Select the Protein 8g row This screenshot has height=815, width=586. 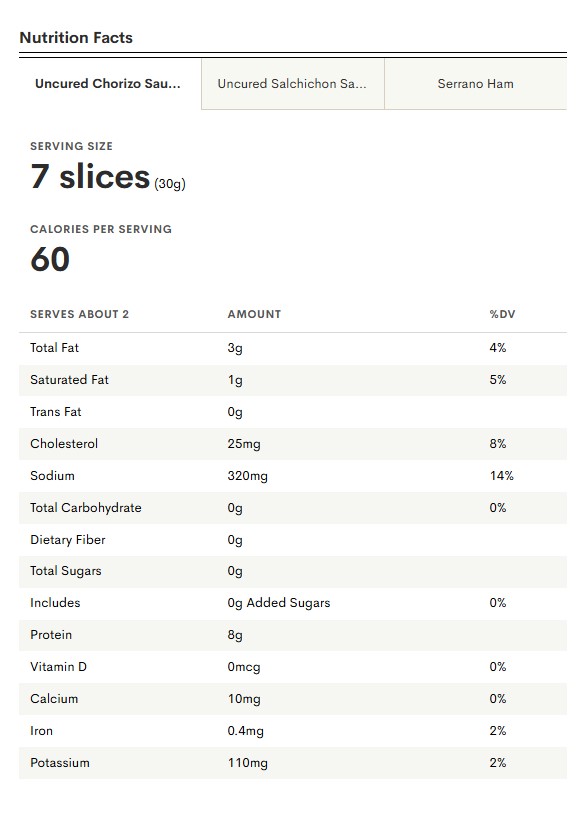[x=293, y=635]
